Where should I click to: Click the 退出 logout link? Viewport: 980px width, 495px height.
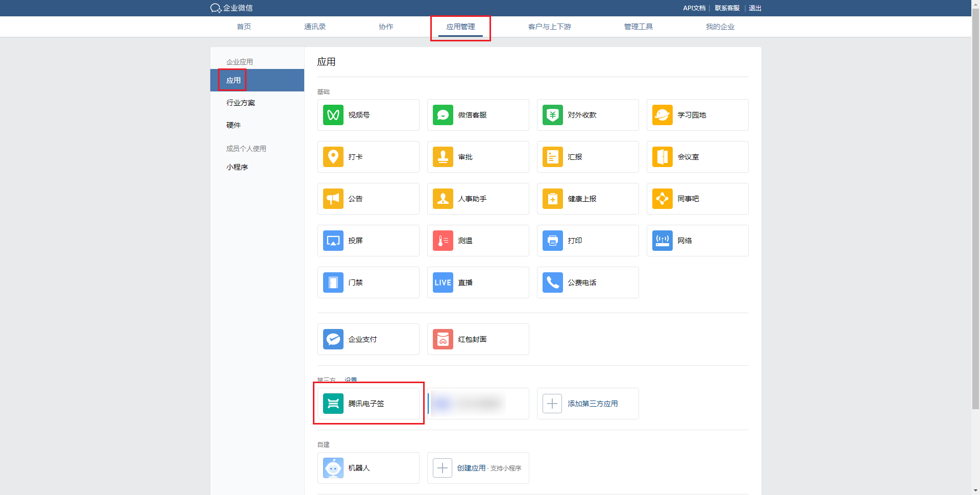tap(755, 8)
